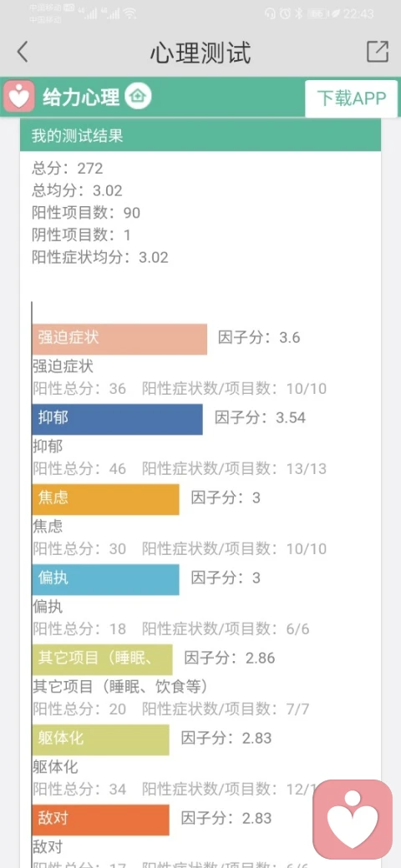This screenshot has width=401, height=868.
Task: Tap the 给力心理 pink heart logo
Action: click(19, 96)
